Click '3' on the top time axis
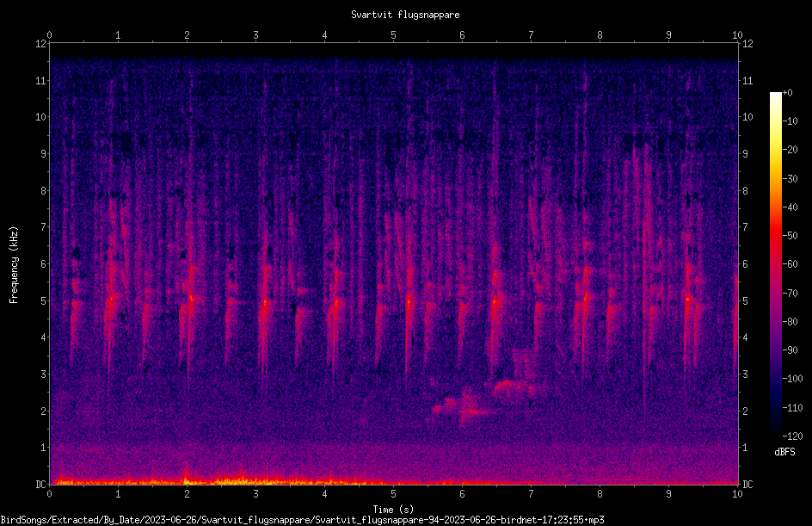Screen dimensions: 812x526 [x=255, y=35]
